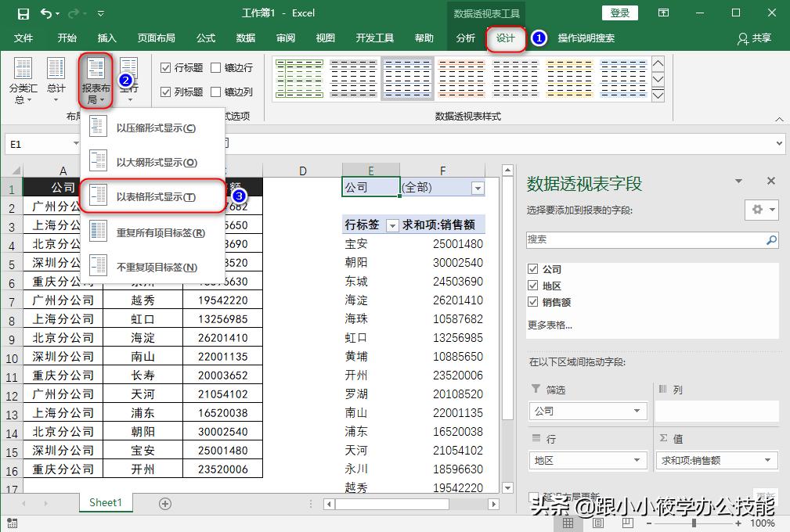Click 不重复项目标签 option icon

pyautogui.click(x=98, y=266)
